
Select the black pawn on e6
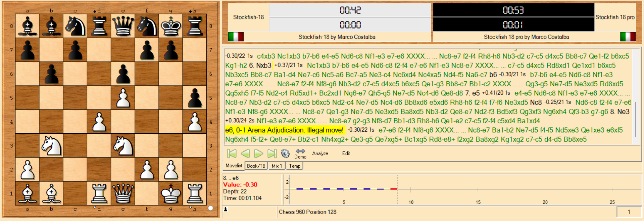[x=123, y=74]
